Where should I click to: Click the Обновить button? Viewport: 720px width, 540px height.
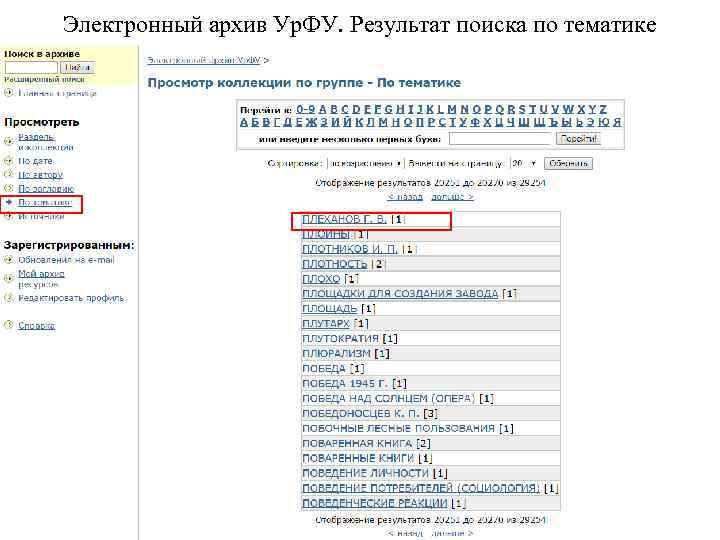[x=568, y=163]
